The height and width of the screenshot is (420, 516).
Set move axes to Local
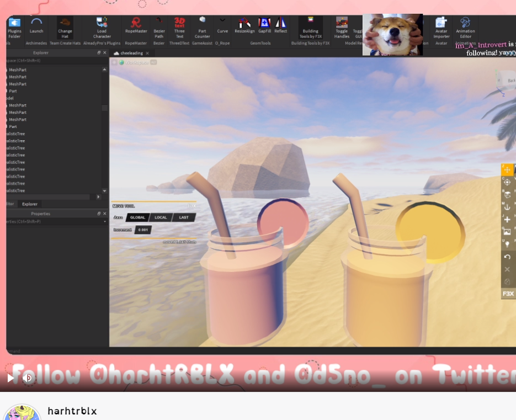click(161, 217)
